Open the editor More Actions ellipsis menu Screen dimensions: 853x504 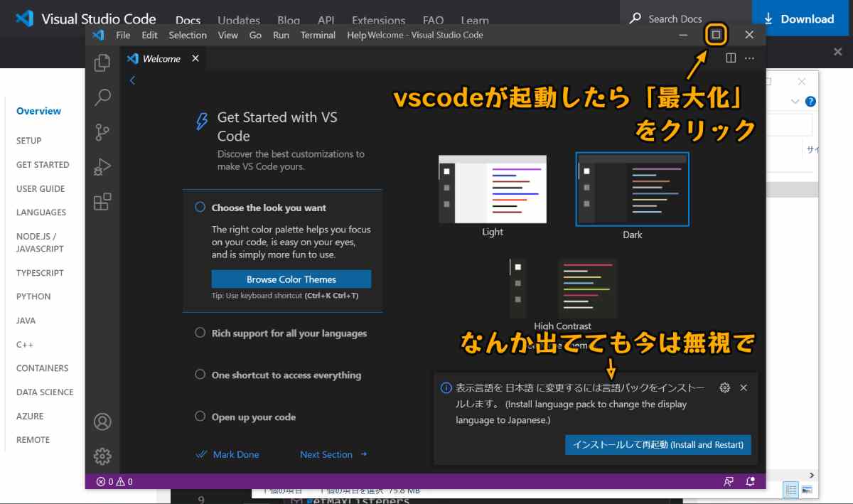(749, 58)
